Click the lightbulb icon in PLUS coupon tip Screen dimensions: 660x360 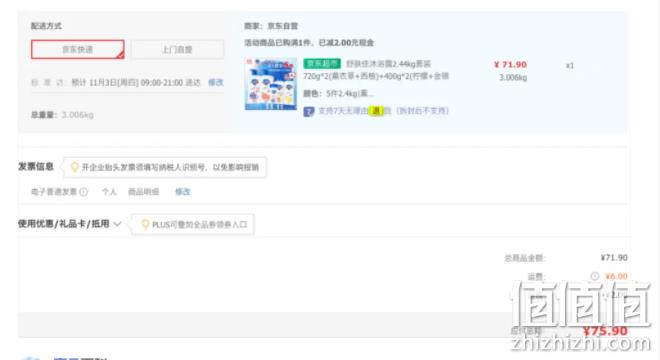(145, 224)
